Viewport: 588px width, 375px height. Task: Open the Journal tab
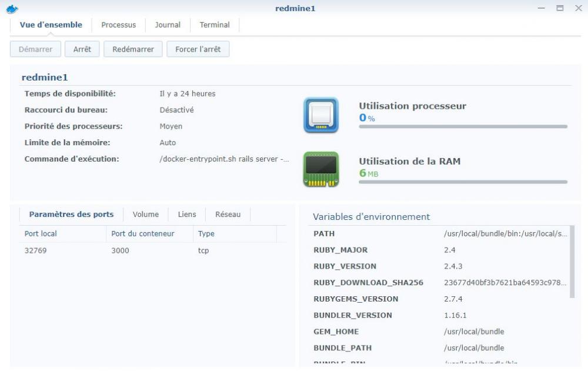[x=168, y=25]
